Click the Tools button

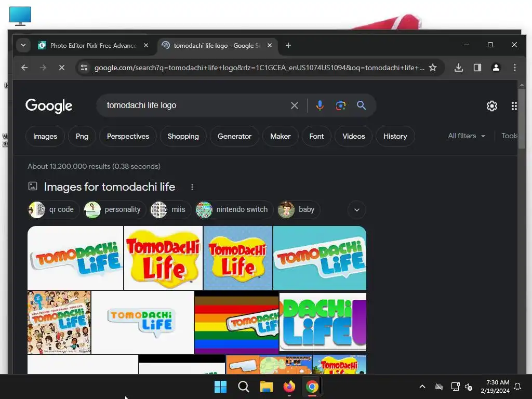click(x=510, y=136)
